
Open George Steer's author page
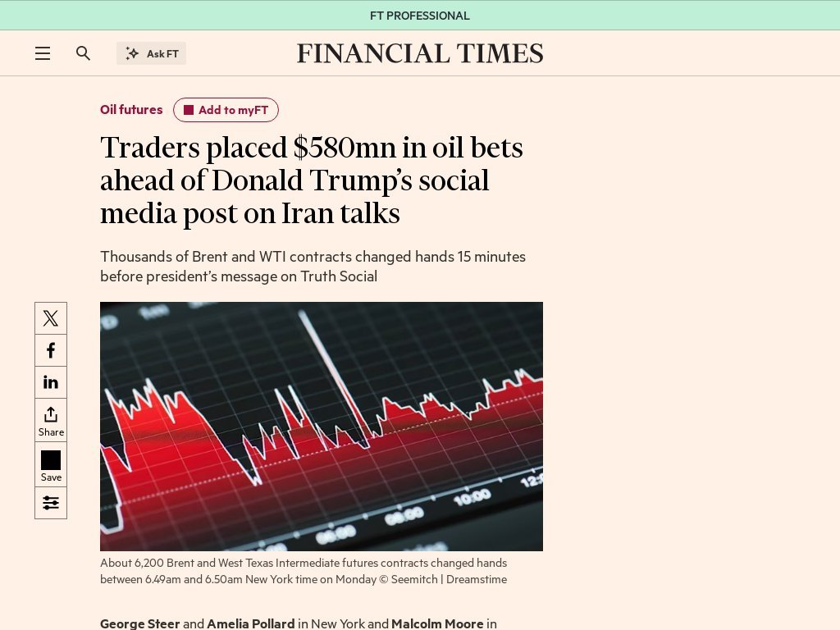click(139, 623)
